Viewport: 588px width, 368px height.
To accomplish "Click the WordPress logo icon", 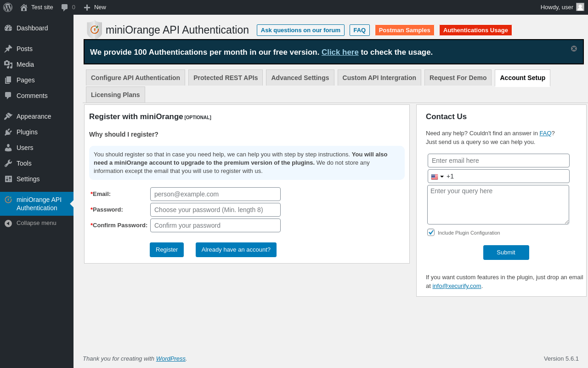I will pos(8,7).
